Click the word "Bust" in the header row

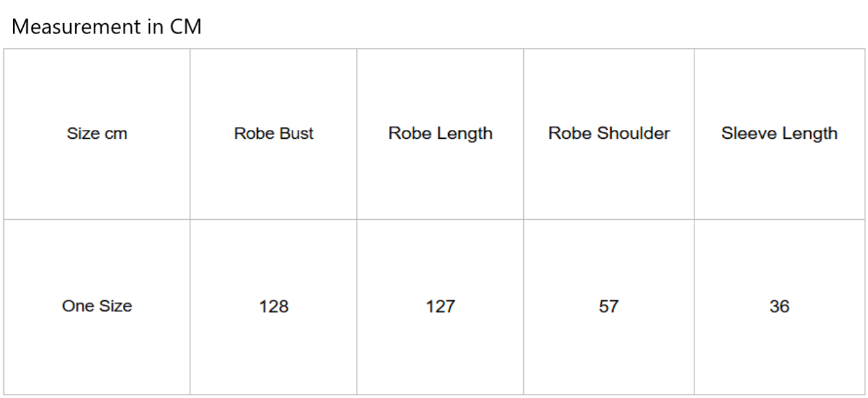tap(297, 134)
